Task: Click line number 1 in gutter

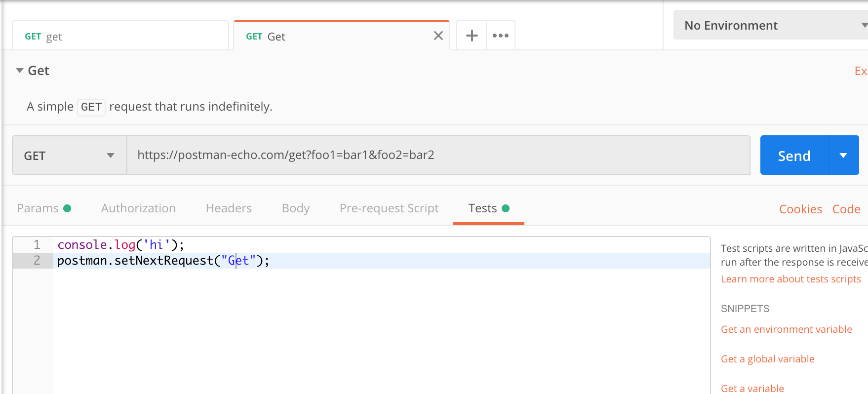Action: pyautogui.click(x=37, y=245)
